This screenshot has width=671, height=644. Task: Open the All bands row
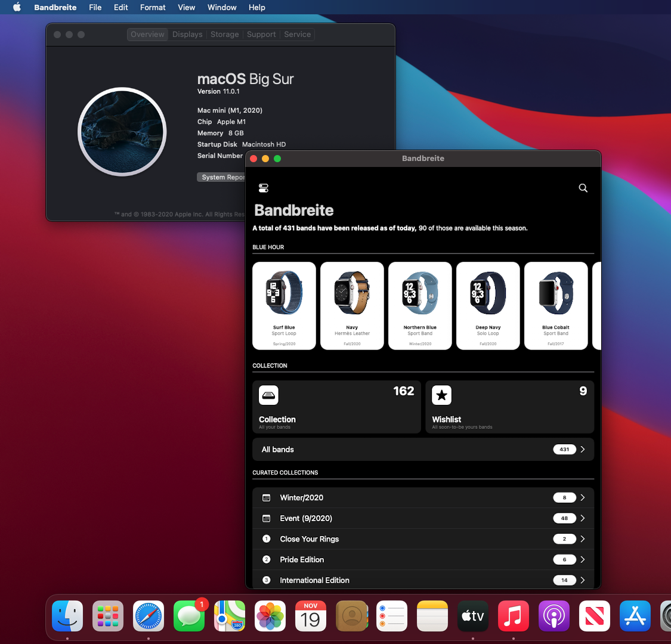[423, 449]
